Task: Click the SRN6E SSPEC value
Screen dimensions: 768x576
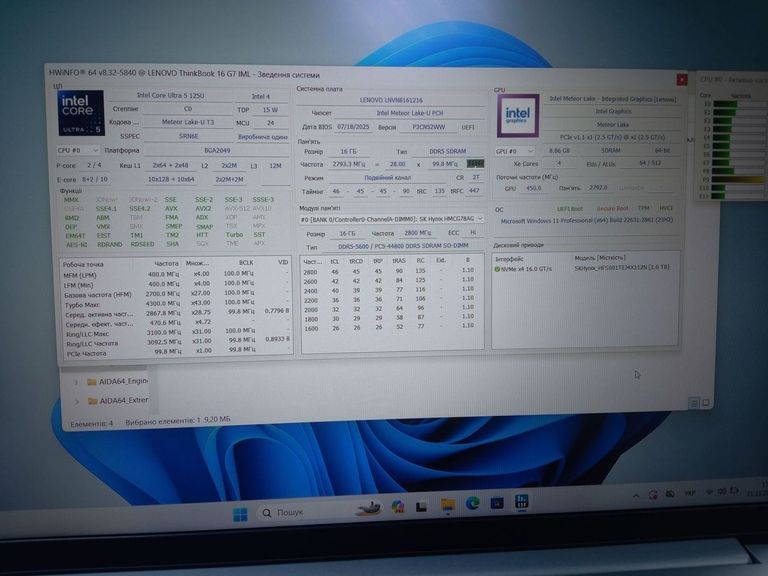Action: point(188,137)
